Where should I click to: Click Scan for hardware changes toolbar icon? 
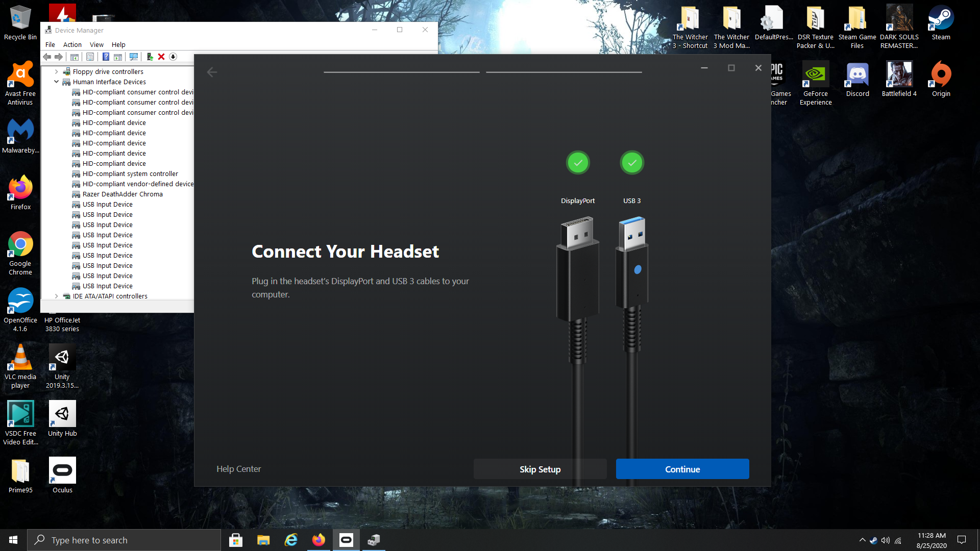[134, 57]
